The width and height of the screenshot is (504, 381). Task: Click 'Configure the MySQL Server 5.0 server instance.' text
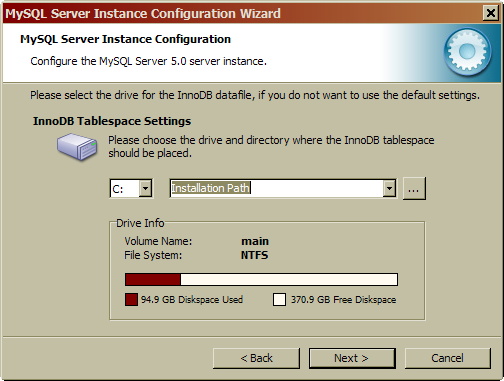(149, 61)
